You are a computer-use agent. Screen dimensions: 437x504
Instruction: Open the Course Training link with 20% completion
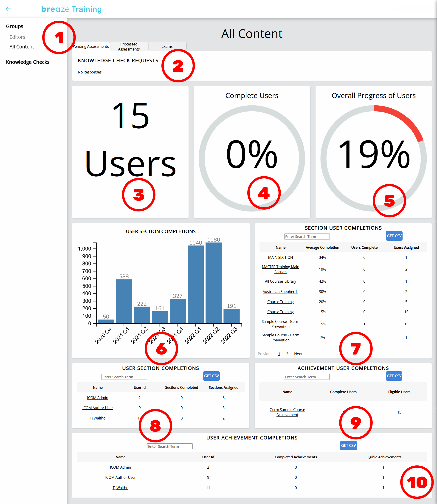point(280,302)
